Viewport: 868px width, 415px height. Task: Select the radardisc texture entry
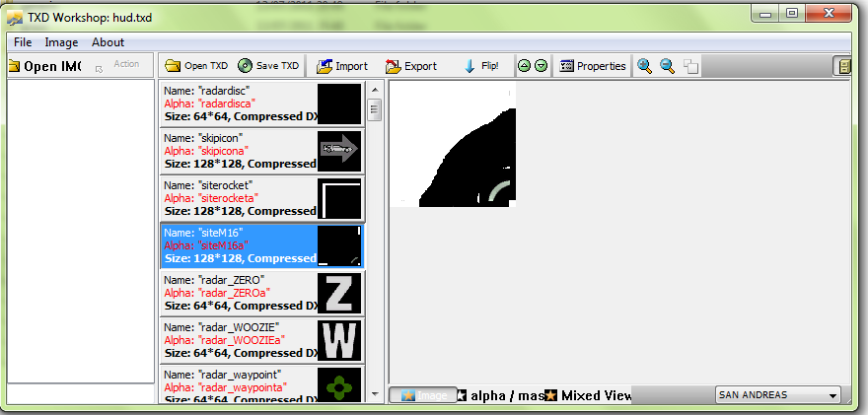(x=261, y=104)
